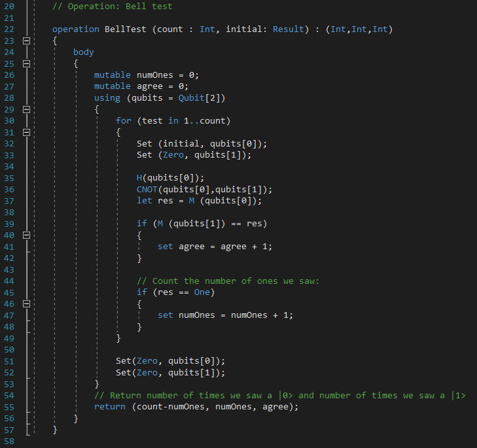Click the 'BellTest' operation name

(126, 29)
